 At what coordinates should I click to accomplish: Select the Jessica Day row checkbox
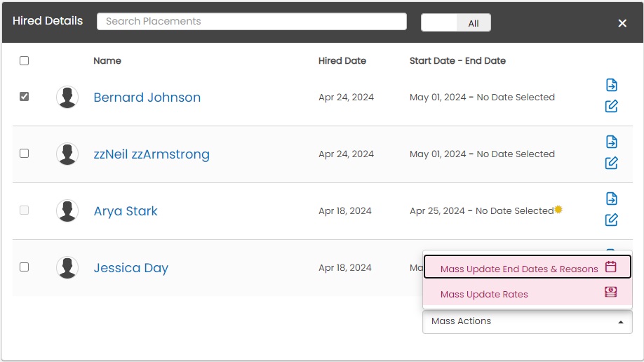pyautogui.click(x=25, y=267)
